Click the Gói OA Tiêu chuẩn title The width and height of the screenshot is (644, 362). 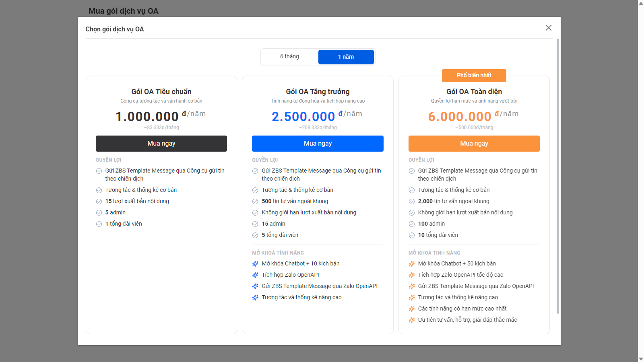point(161,92)
